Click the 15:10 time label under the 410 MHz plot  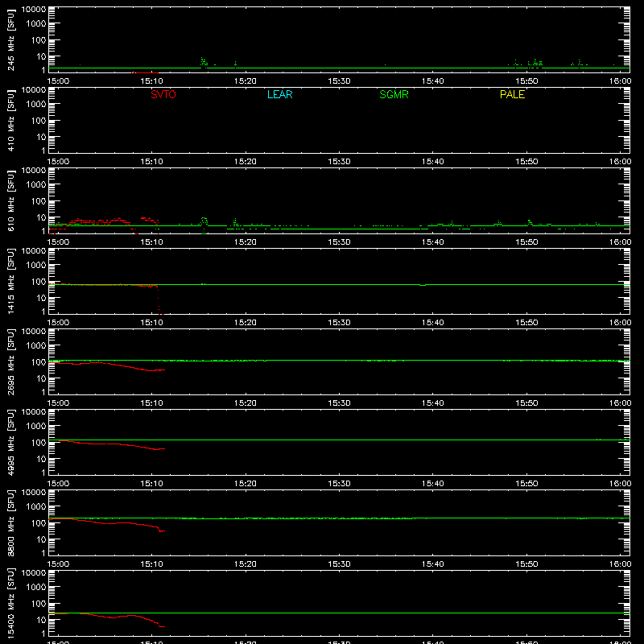tap(151, 162)
